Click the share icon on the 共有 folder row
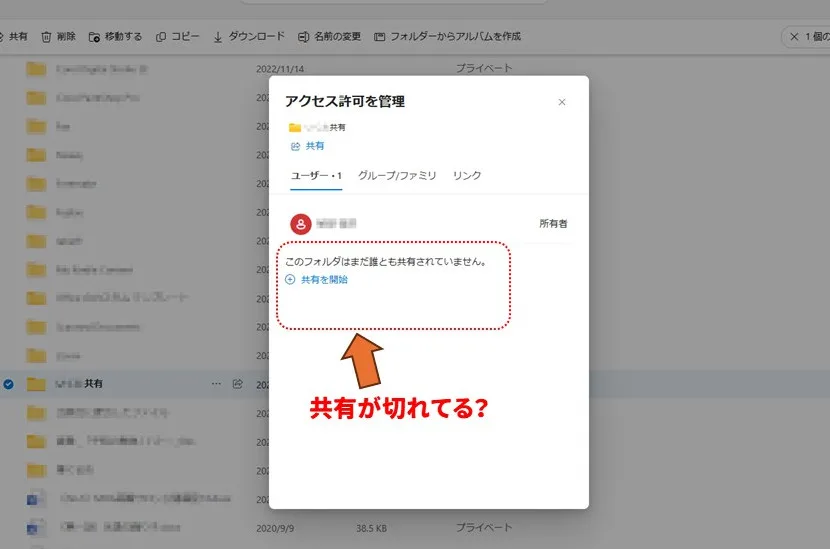 (x=238, y=384)
